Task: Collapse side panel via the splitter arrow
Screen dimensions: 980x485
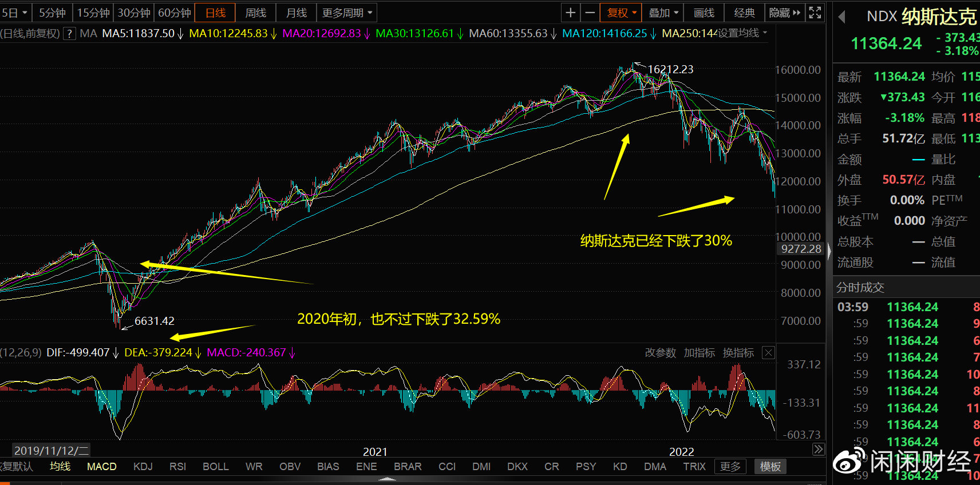Action: (x=829, y=251)
